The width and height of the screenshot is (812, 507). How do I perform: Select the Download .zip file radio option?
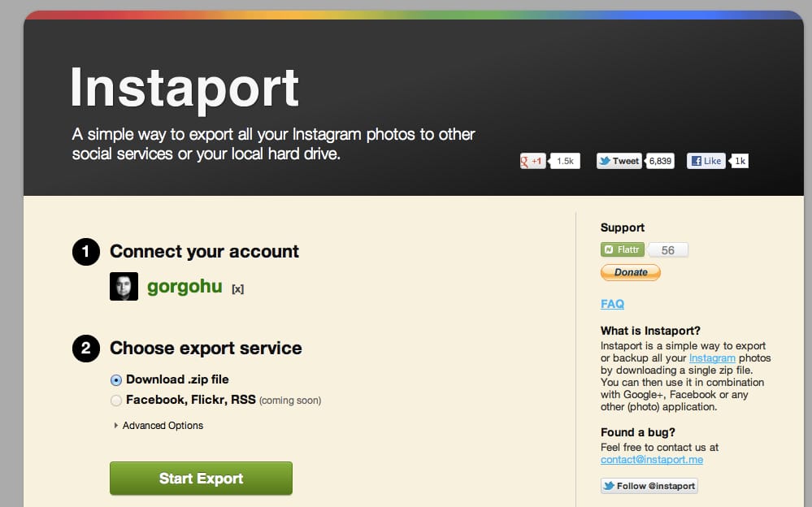click(x=116, y=380)
